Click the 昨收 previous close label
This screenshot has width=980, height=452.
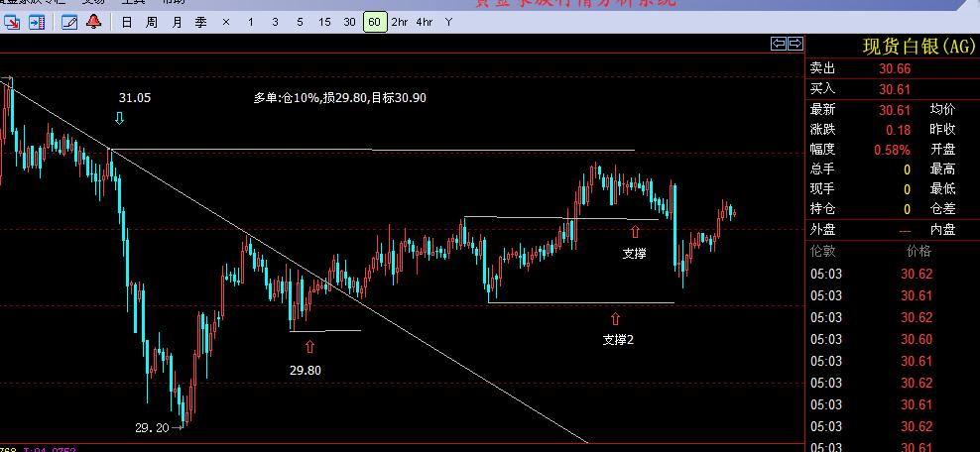click(x=943, y=129)
